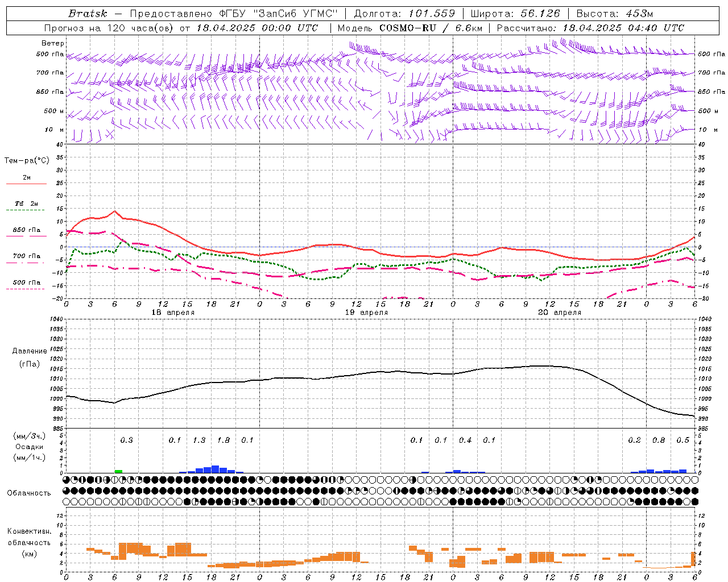The image size is (728, 582).
Task: Click the 0.8 precipitation value
Action: point(659,440)
